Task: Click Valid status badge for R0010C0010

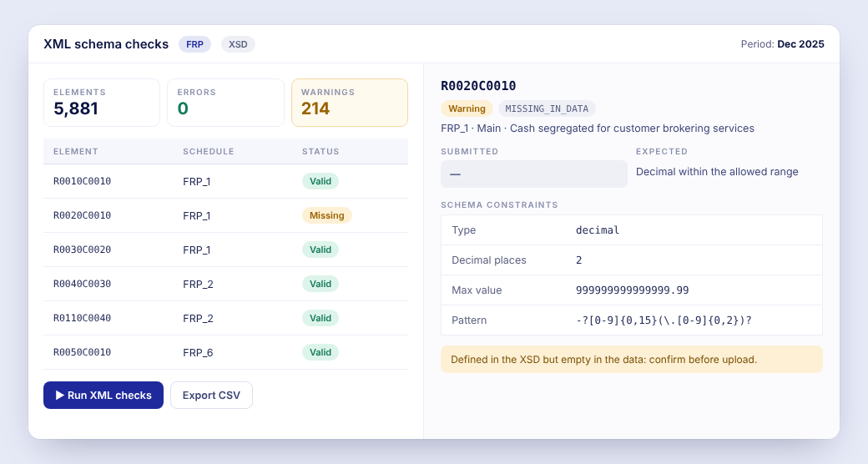Action: point(320,181)
